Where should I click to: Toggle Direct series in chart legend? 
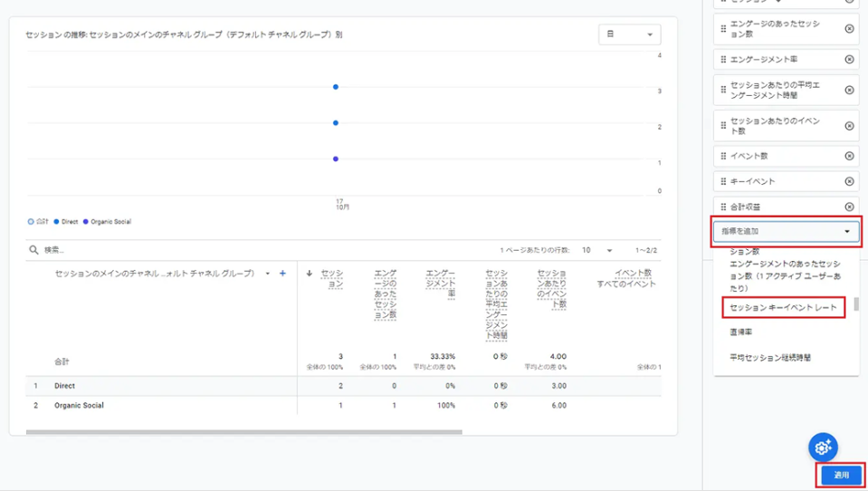coord(66,222)
